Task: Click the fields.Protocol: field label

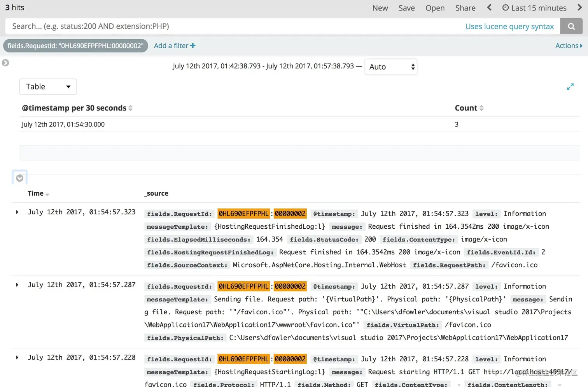Action: click(224, 384)
